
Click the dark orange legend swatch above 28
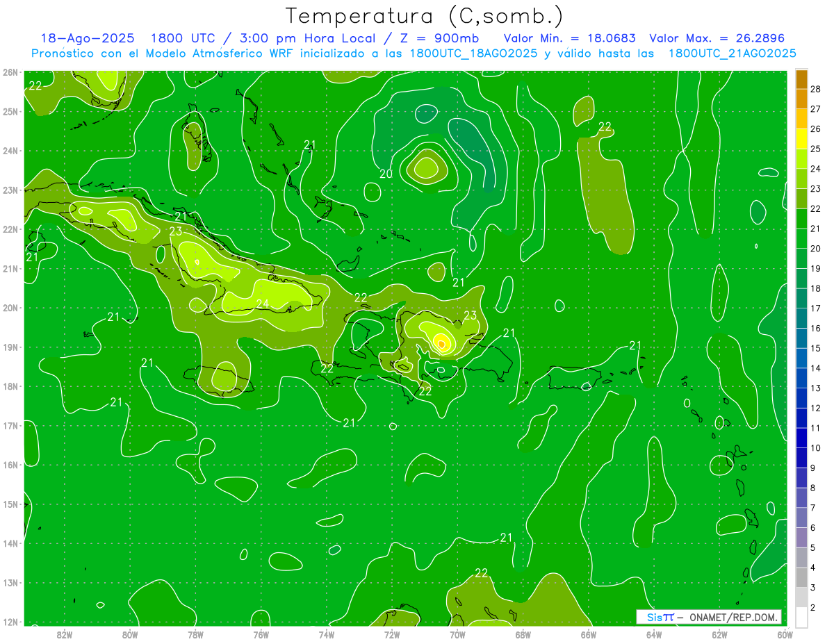(801, 79)
